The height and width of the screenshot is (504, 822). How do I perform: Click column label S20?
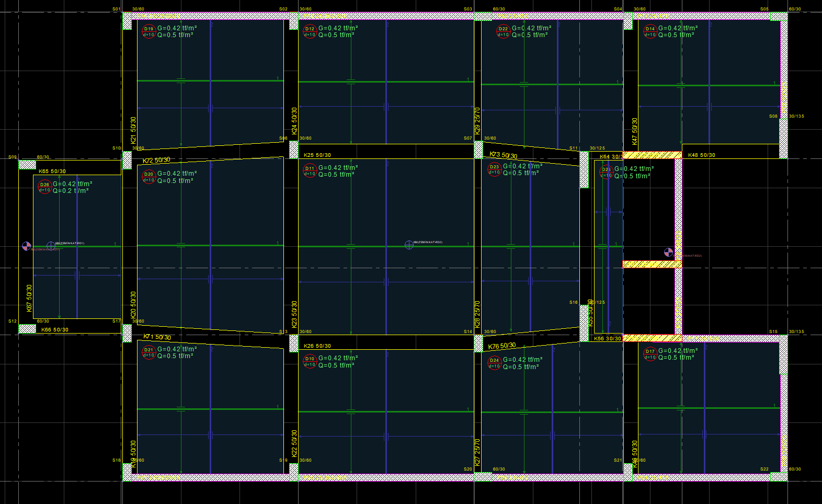point(468,469)
